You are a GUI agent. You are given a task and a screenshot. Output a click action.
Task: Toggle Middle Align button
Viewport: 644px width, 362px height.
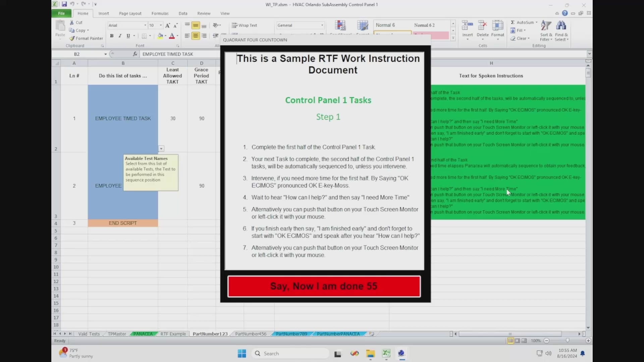pos(196,25)
